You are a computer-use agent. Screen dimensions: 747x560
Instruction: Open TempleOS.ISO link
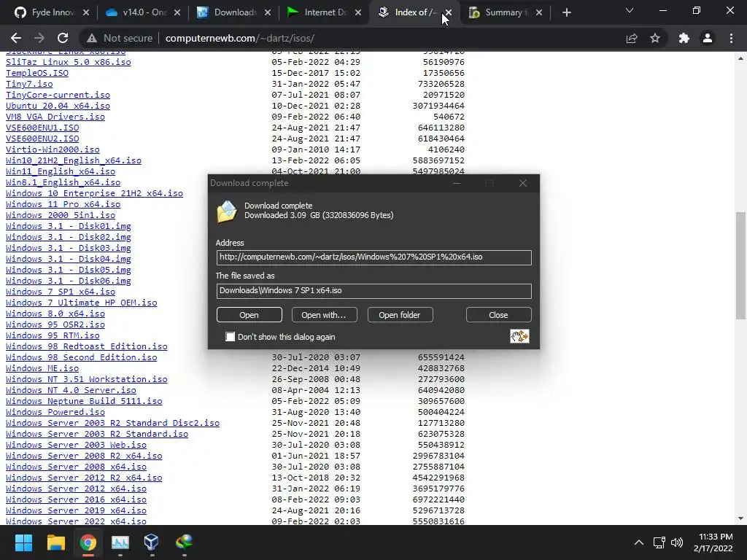point(37,73)
